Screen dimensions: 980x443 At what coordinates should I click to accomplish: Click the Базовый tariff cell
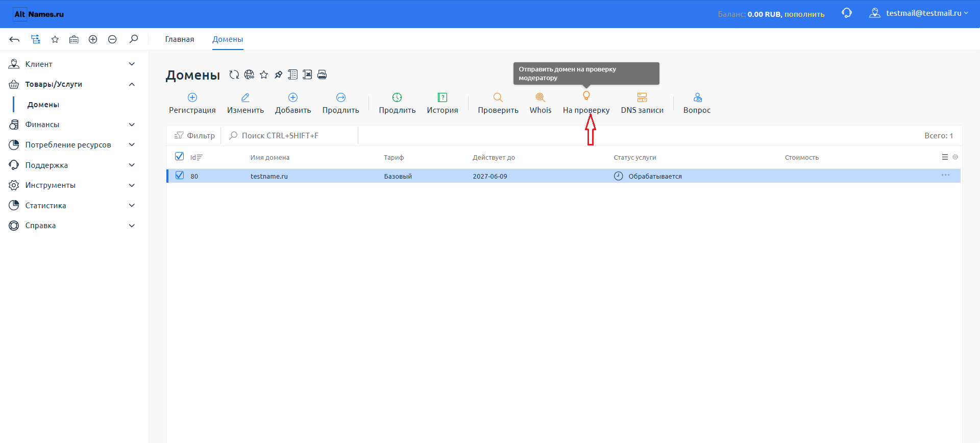398,176
